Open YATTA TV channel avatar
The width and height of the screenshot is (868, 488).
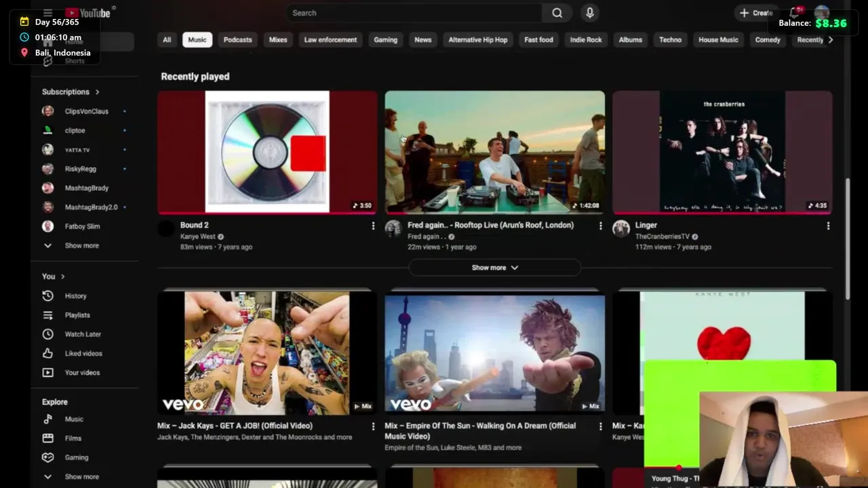[x=47, y=150]
